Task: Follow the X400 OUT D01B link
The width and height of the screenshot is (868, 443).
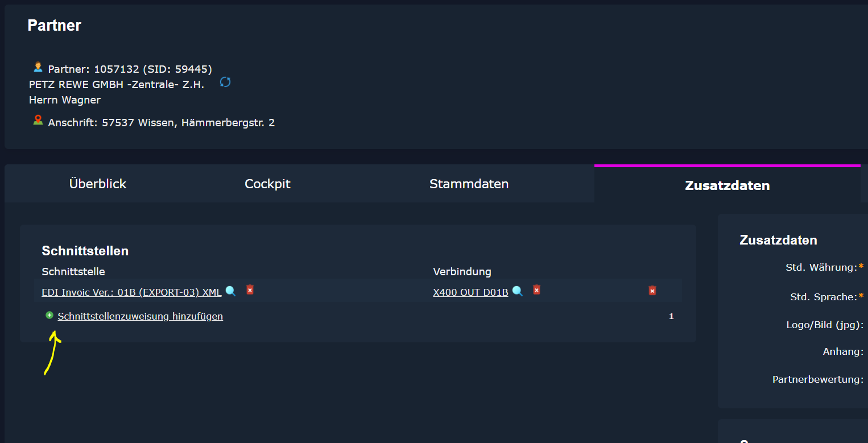Action: 470,293
